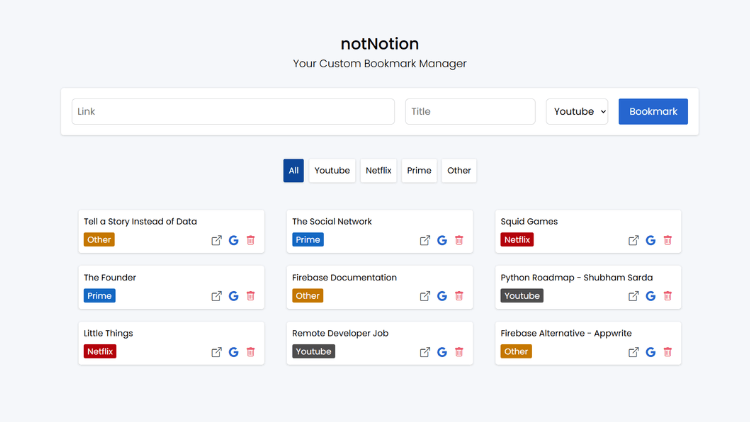
Task: Google search Firebase Alternative - Appwrite
Action: click(x=651, y=352)
